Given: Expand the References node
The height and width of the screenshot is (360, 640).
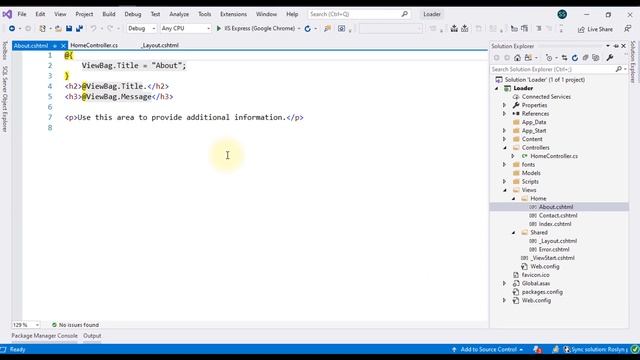Looking at the screenshot, I should click(x=504, y=114).
